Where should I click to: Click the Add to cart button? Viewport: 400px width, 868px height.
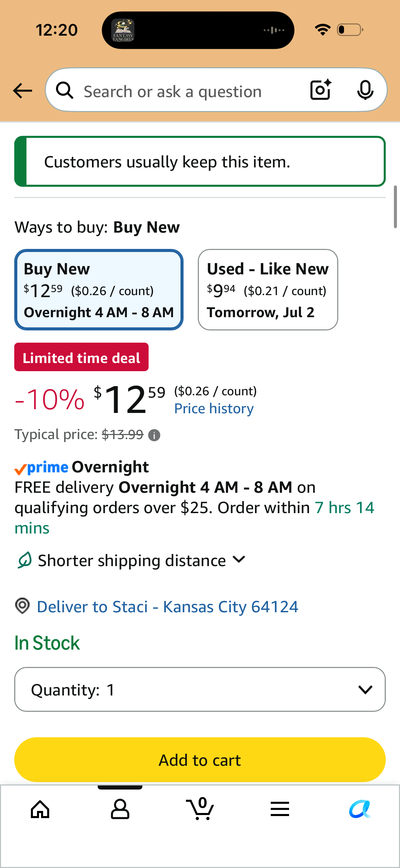[200, 760]
